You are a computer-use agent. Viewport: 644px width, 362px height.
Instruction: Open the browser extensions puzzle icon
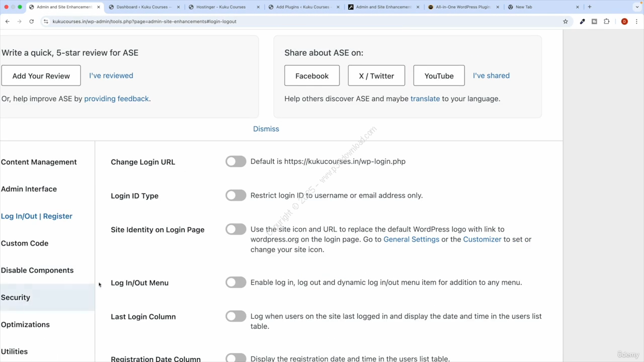click(x=606, y=22)
